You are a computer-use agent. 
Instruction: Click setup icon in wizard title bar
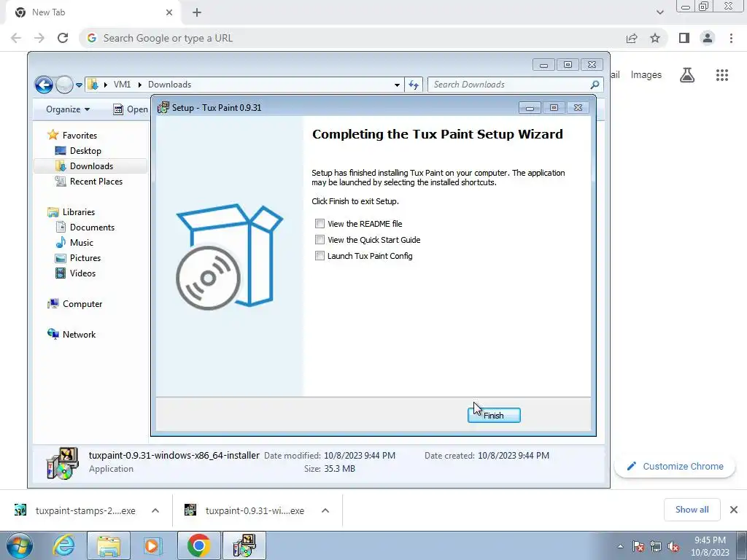tap(163, 108)
